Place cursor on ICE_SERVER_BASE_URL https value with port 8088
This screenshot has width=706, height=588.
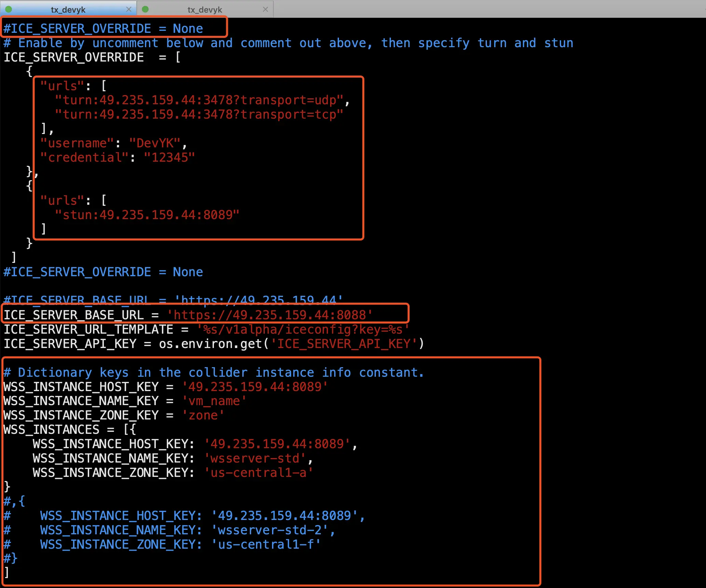point(270,315)
